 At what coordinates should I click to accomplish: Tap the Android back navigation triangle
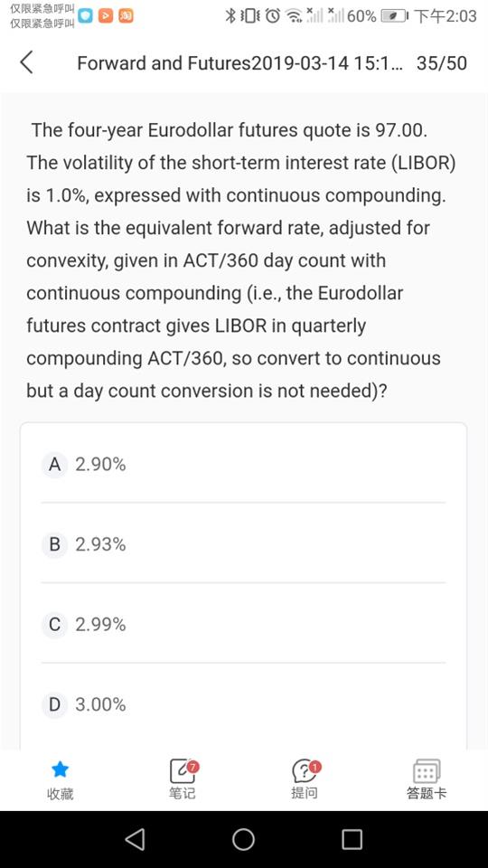click(135, 839)
